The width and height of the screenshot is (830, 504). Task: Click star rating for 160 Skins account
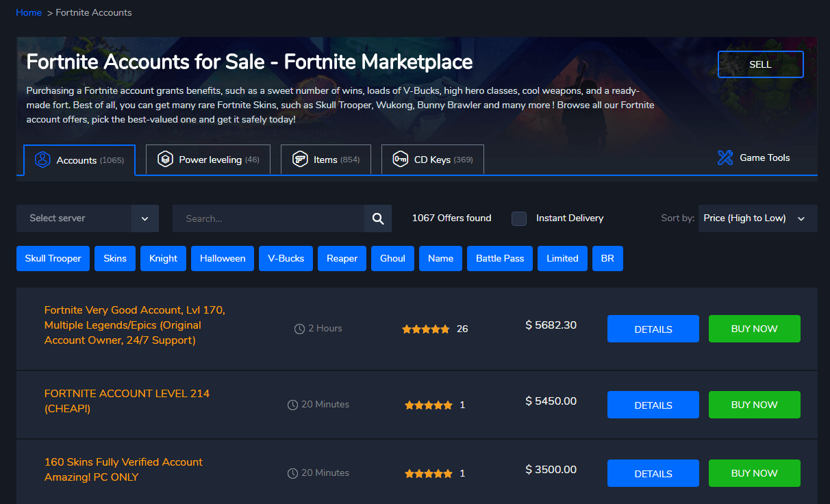click(429, 473)
